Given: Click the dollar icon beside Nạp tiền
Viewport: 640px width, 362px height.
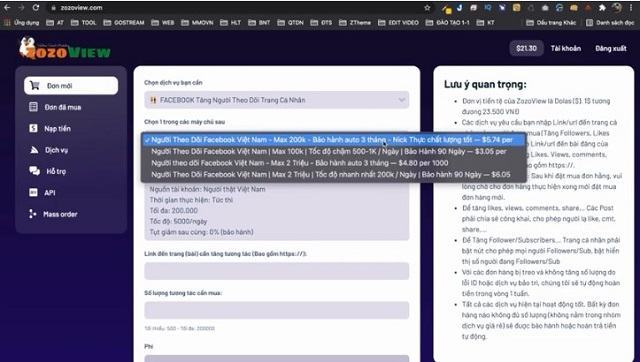Looking at the screenshot, I should [33, 128].
